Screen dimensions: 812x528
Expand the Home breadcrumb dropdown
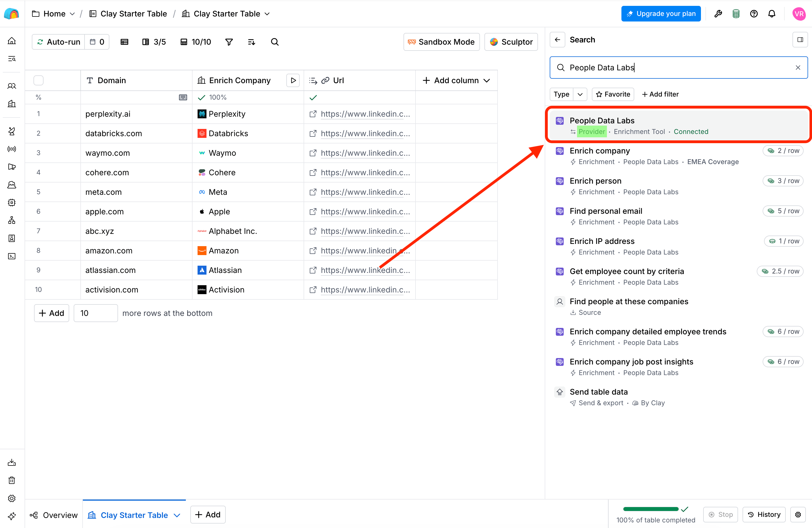click(x=72, y=14)
